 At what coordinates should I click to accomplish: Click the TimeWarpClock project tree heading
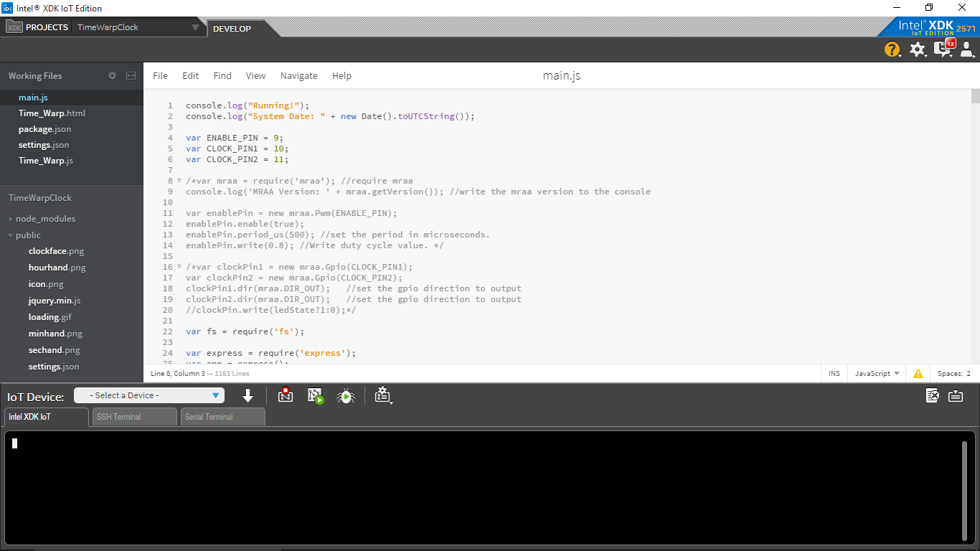coord(40,198)
